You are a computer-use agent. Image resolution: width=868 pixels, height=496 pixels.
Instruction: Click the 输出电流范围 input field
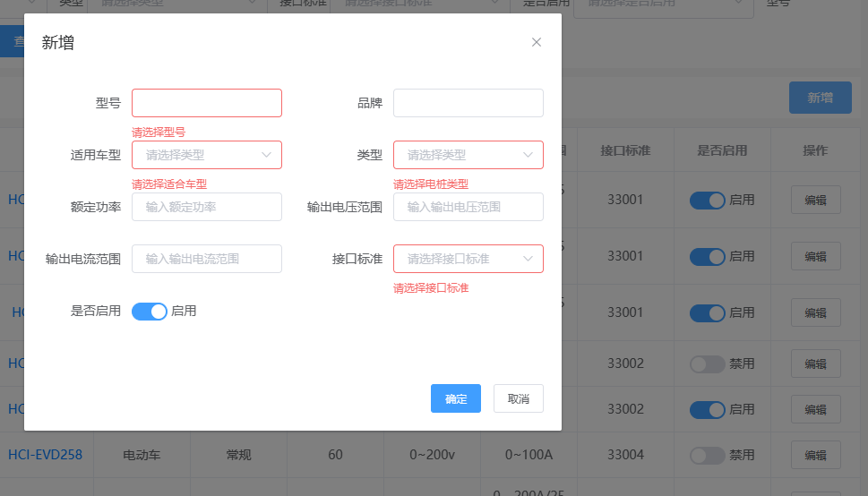click(x=207, y=259)
